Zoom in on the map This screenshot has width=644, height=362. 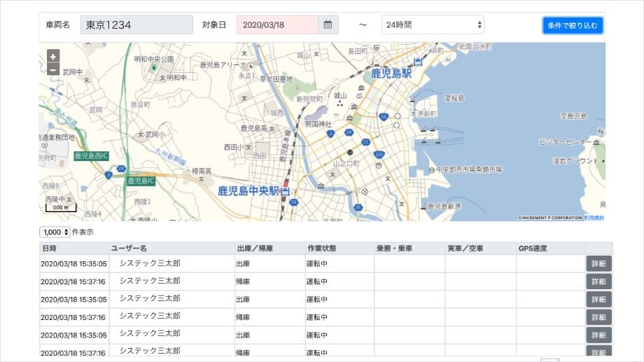pos(54,56)
